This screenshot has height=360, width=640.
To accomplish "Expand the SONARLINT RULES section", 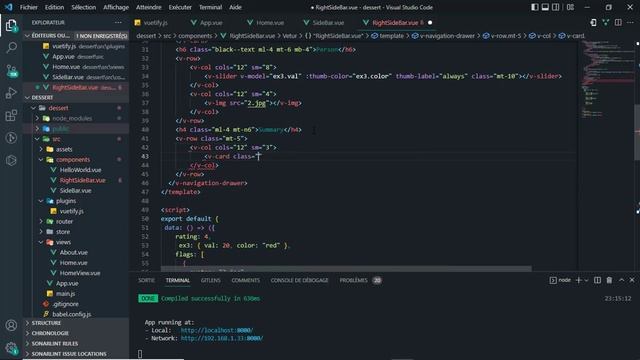I will 76,344.
